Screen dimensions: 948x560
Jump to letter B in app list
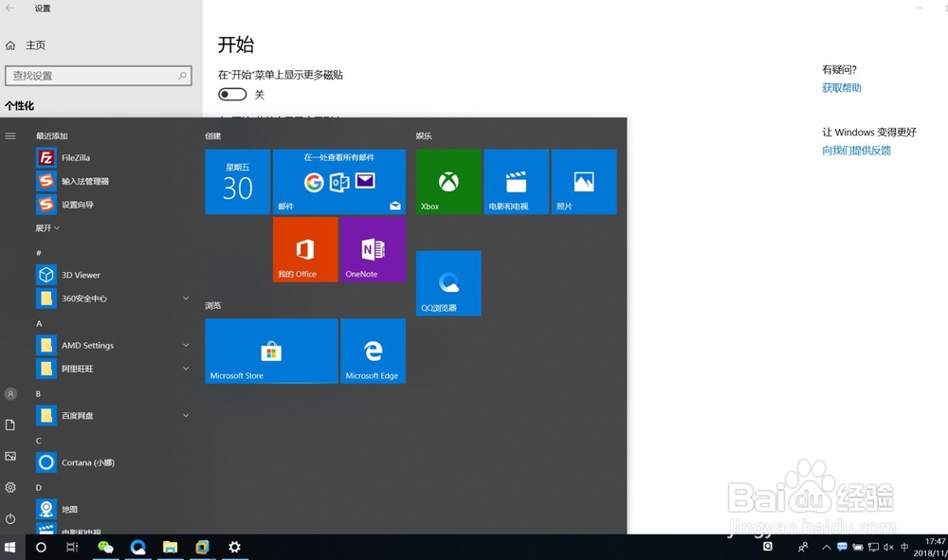(x=38, y=394)
